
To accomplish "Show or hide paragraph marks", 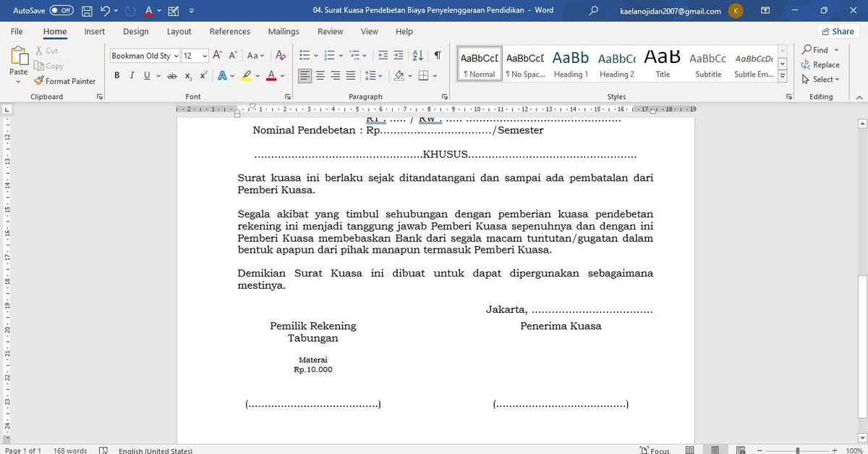I will [438, 56].
